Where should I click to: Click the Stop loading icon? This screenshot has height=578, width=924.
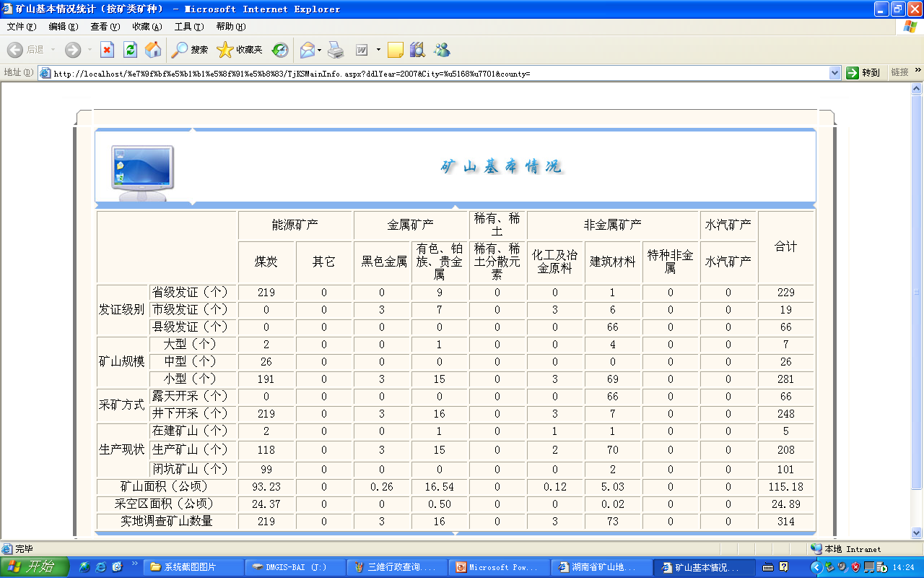tap(107, 50)
